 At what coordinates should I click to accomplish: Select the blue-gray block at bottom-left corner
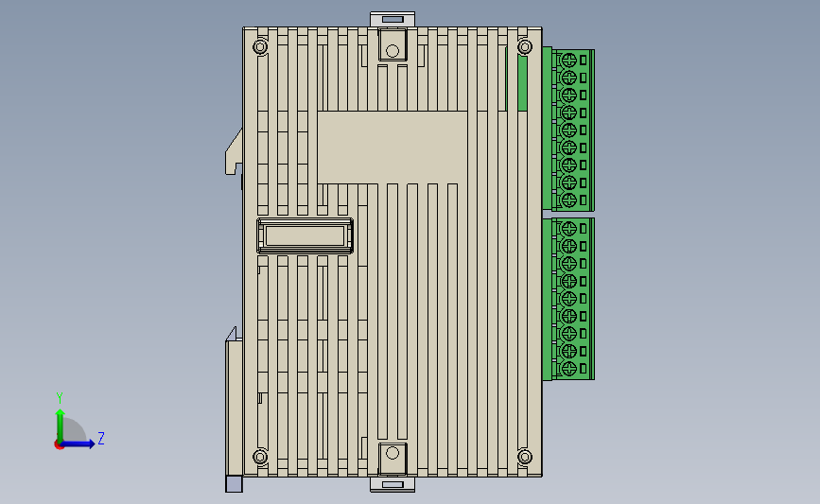pyautogui.click(x=234, y=483)
